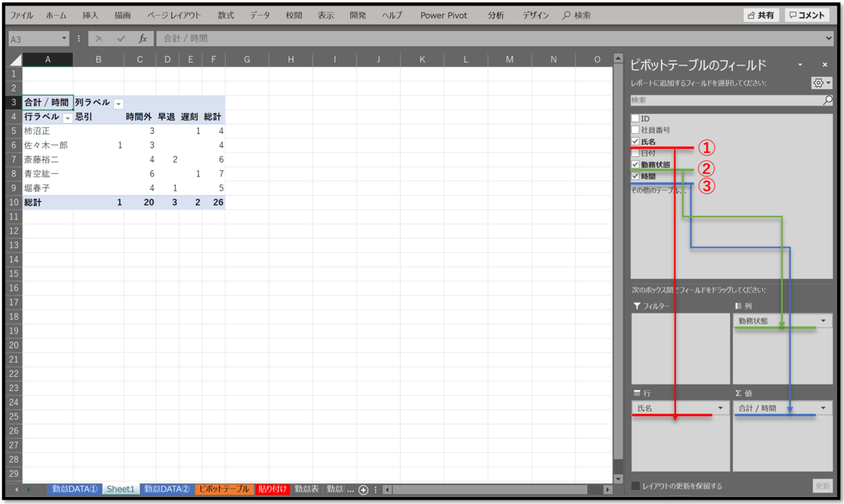
Task: Select the 時間外 column header cell
Action: tap(140, 117)
